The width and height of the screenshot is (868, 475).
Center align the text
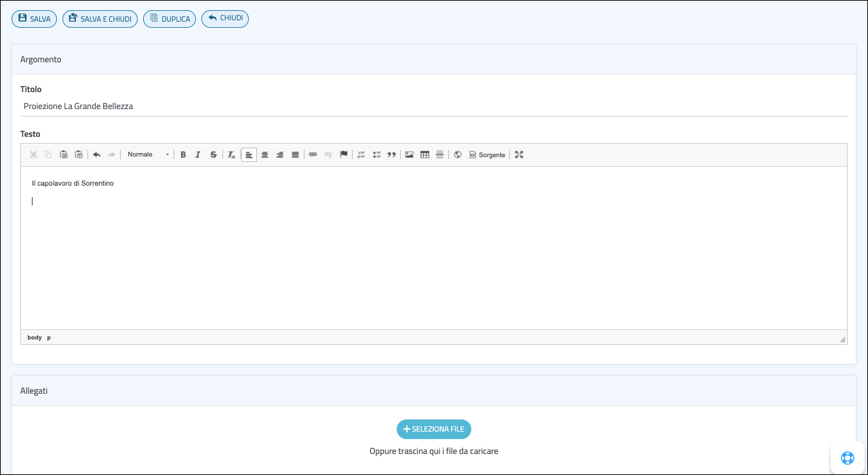coord(264,154)
